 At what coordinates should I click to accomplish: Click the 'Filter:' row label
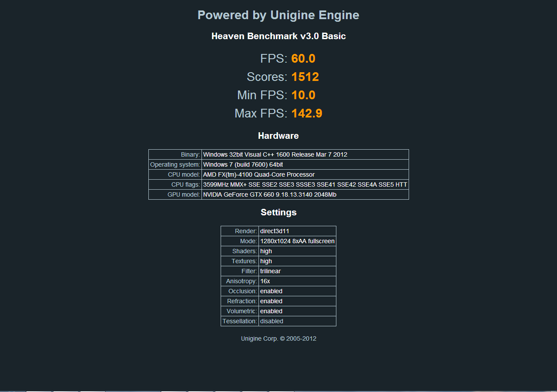(x=249, y=271)
